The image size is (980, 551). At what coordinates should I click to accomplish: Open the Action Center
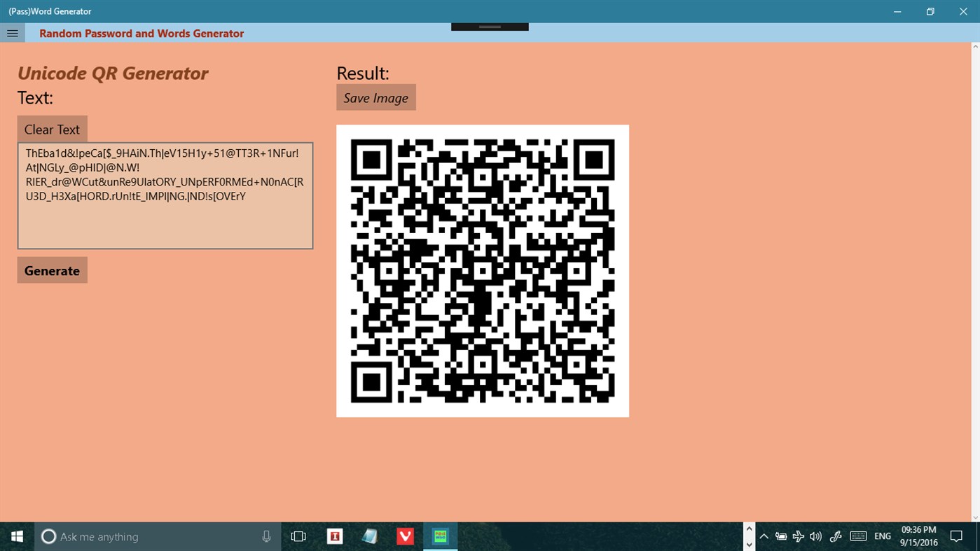click(957, 536)
